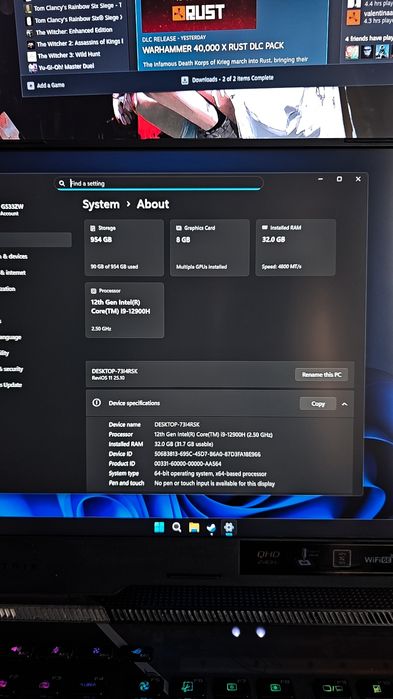Click the Installed RAM tile icon
The height and width of the screenshot is (699, 393).
coord(265,227)
